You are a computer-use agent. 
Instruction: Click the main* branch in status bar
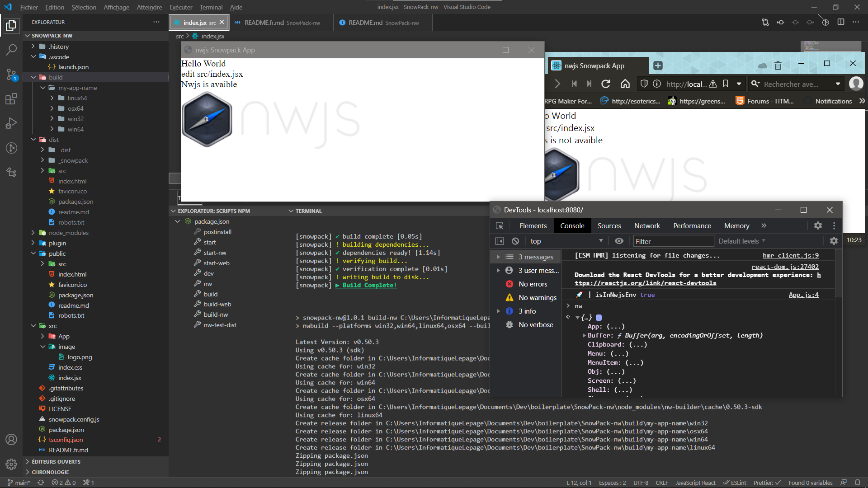(19, 483)
